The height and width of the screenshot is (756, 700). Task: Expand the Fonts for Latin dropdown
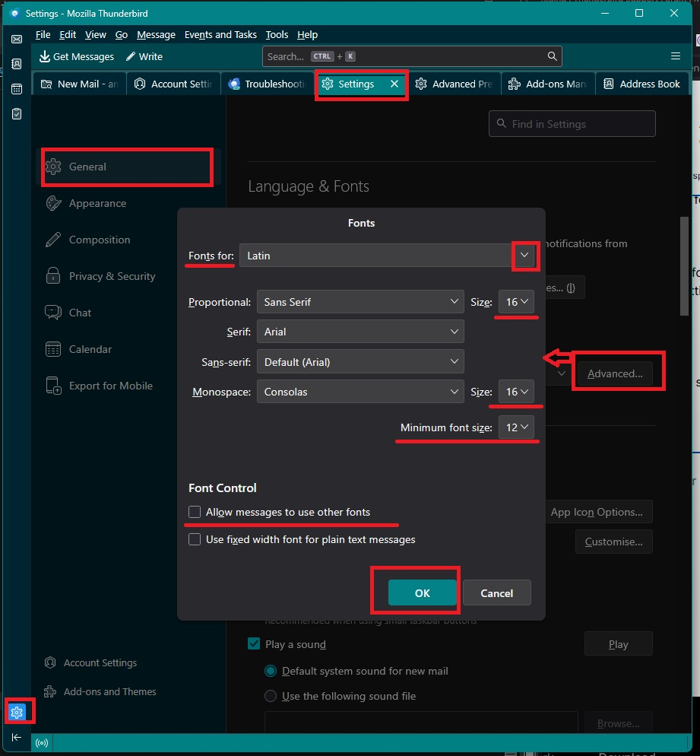(x=524, y=256)
